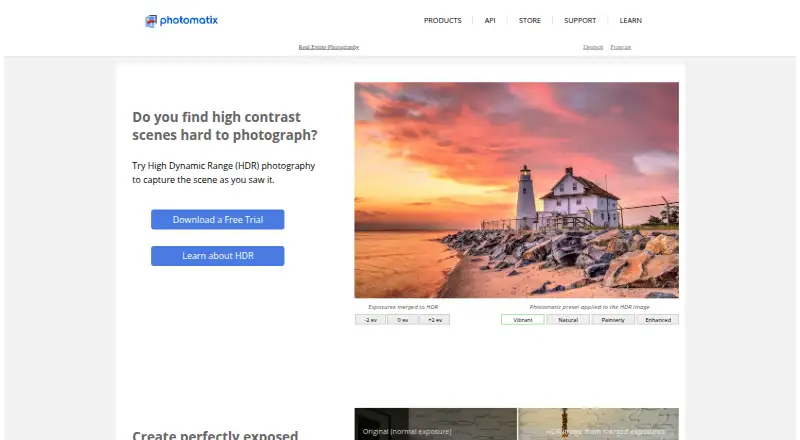The width and height of the screenshot is (800, 440).
Task: Open the API menu item
Action: [490, 20]
